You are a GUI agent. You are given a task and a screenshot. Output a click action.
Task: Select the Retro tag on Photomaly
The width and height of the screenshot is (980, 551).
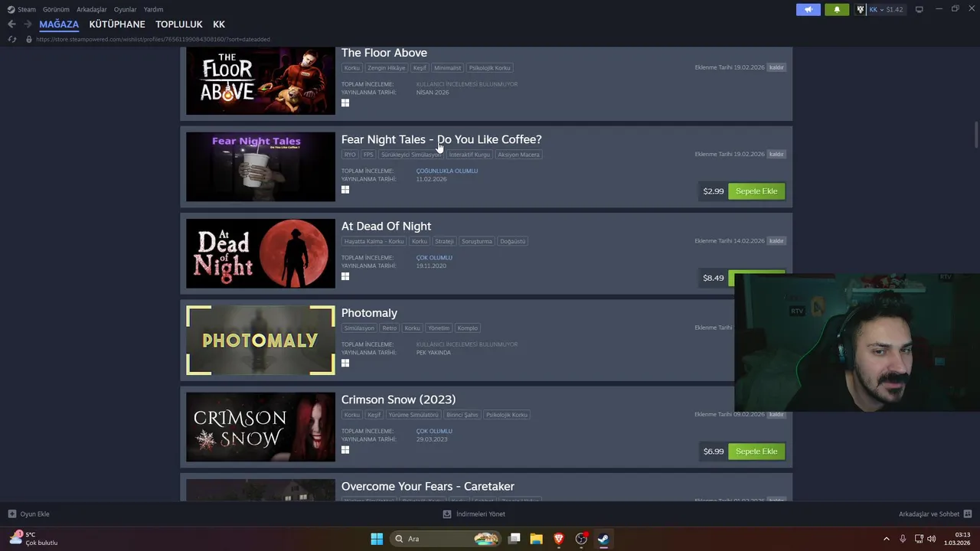[x=390, y=328]
